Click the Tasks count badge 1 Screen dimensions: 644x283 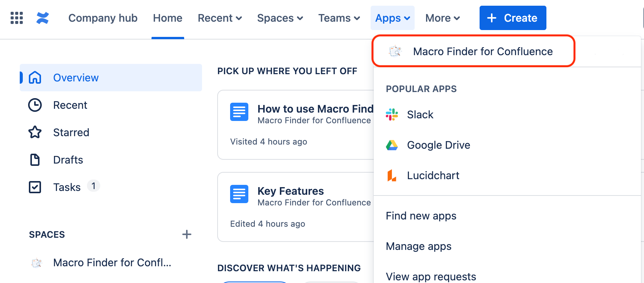pyautogui.click(x=93, y=186)
